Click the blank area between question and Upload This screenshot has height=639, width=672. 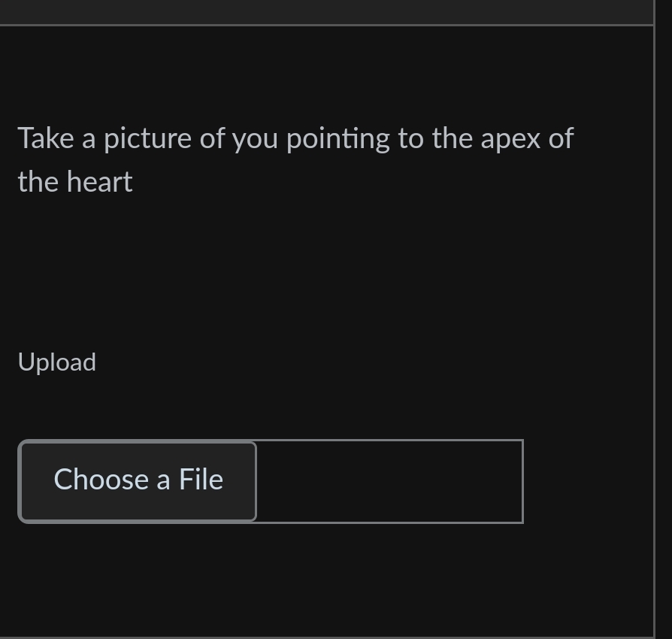click(326, 271)
